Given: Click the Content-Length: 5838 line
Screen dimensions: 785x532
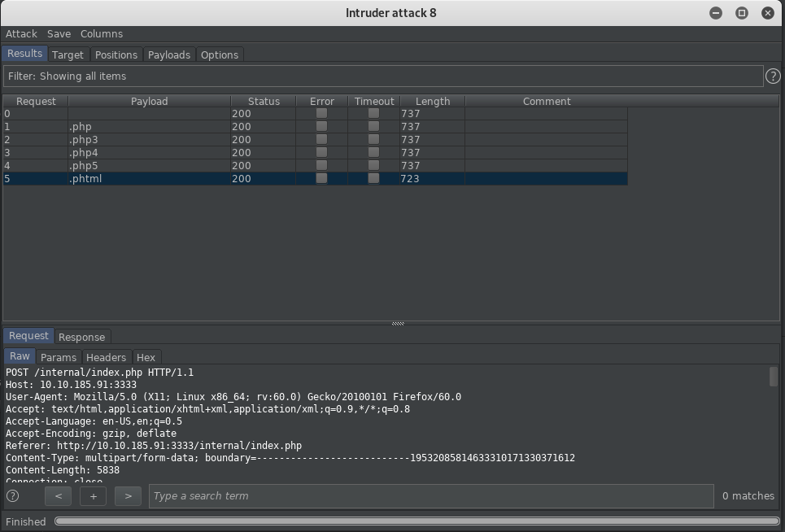Looking at the screenshot, I should tap(63, 470).
